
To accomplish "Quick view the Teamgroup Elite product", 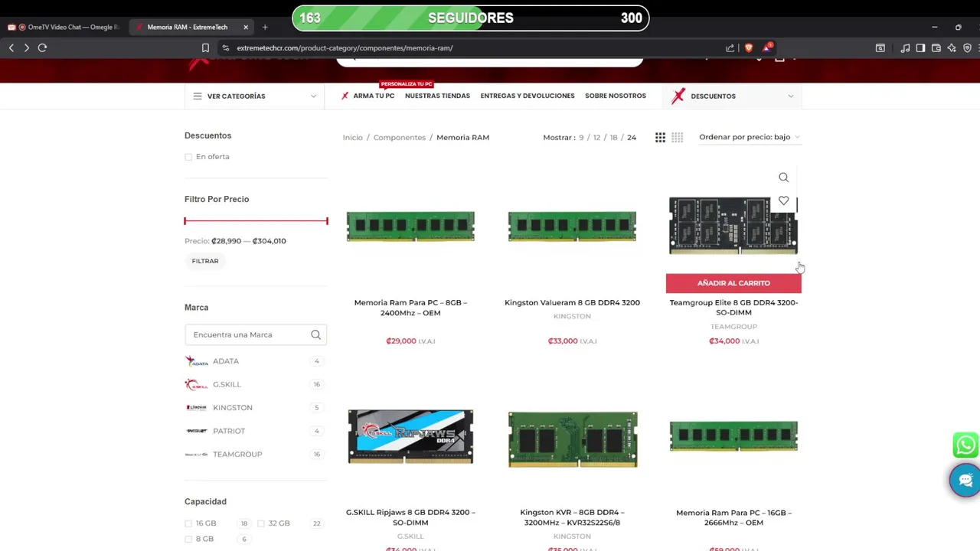I will tap(783, 178).
